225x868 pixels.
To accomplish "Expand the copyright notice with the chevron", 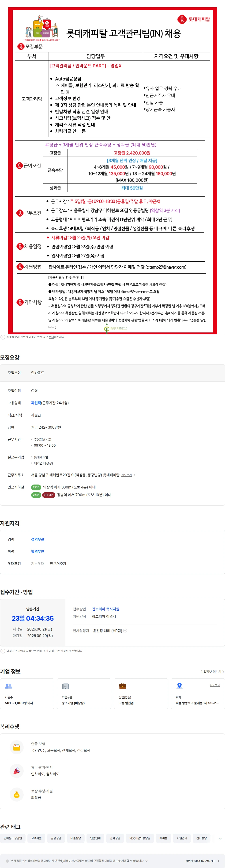I will coord(147,861).
